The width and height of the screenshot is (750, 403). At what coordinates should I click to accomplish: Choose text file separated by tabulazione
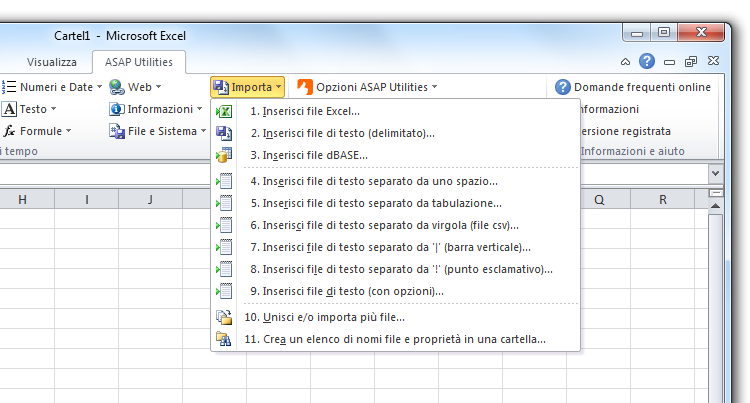point(396,203)
